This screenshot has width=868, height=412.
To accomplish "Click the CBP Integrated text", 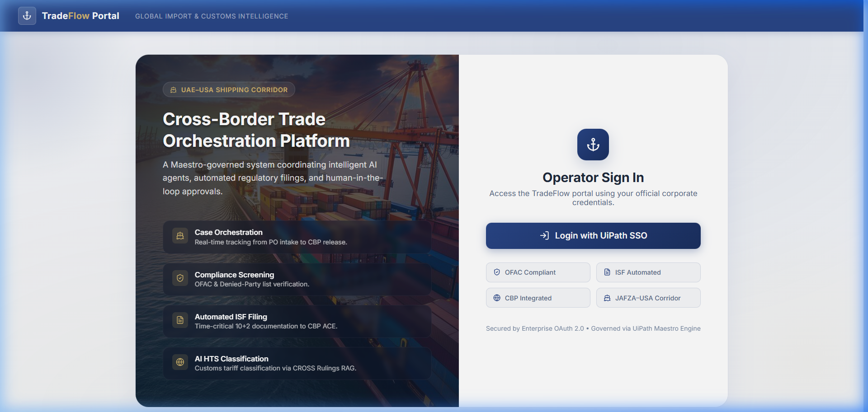I will point(528,298).
